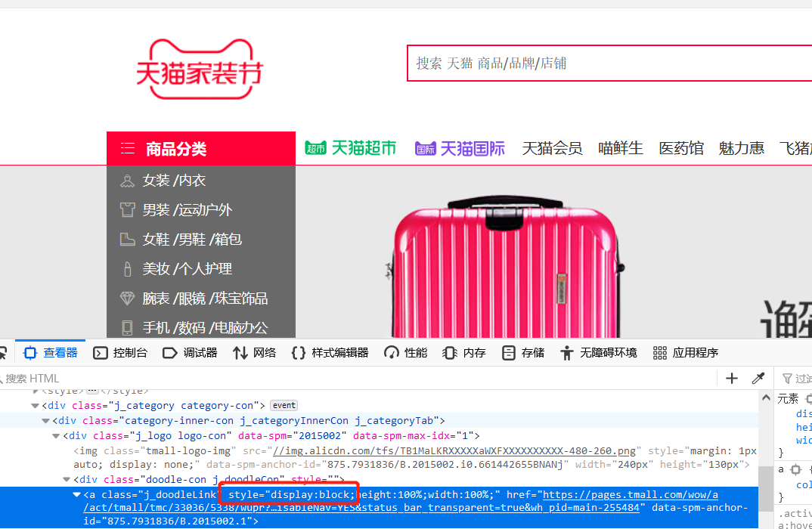Collapse the category-inner-con div node
The image size is (812, 529).
[45, 421]
